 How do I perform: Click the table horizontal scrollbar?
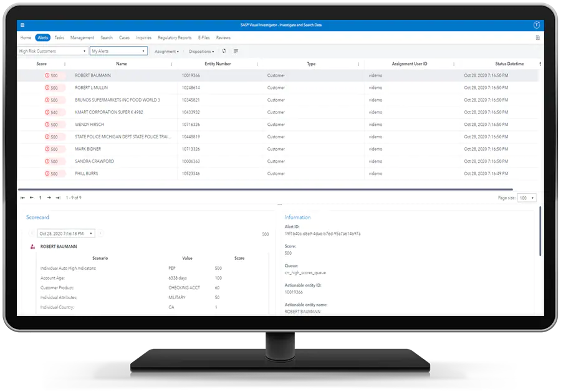[265, 189]
